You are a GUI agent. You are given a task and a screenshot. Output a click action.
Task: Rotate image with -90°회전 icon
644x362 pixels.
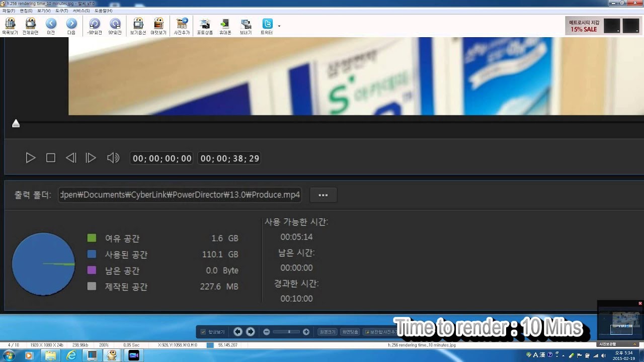tap(94, 26)
